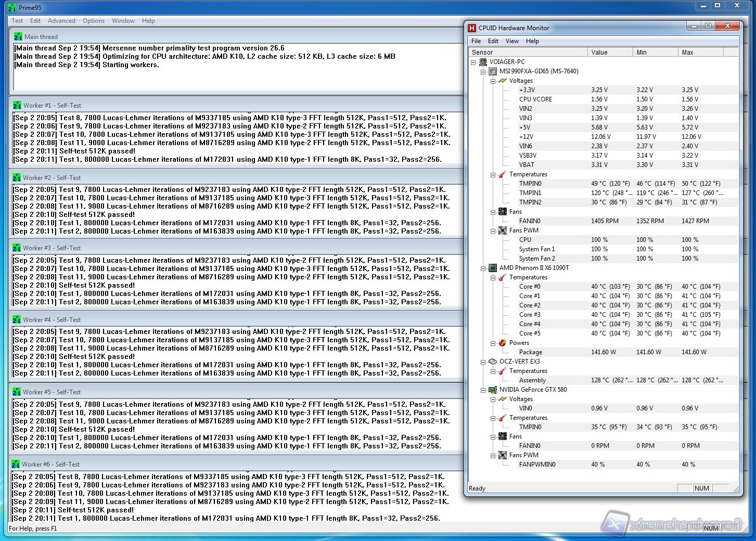
Task: Click the Powers flame icon
Action: pyautogui.click(x=502, y=343)
